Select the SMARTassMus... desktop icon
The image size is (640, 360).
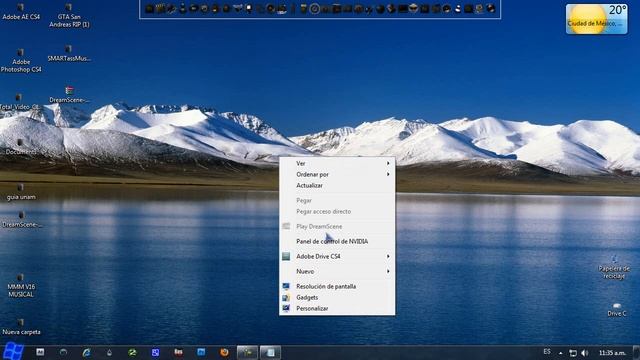(x=69, y=53)
